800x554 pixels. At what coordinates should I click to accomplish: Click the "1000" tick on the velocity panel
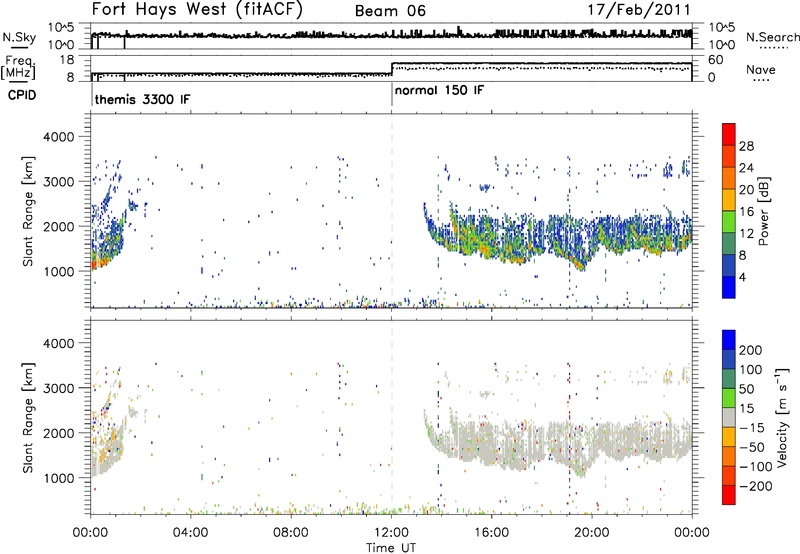pos(58,478)
